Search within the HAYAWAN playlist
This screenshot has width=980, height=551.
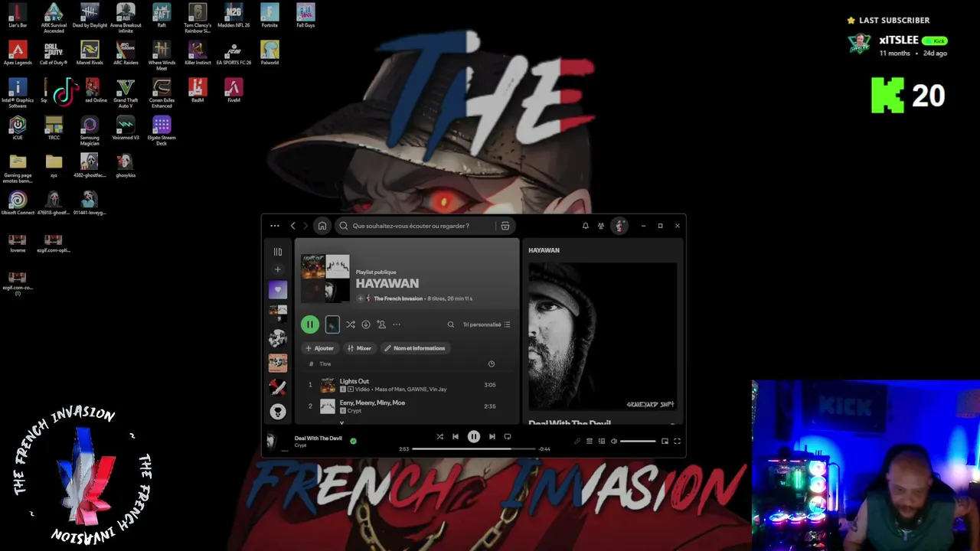[x=451, y=324]
